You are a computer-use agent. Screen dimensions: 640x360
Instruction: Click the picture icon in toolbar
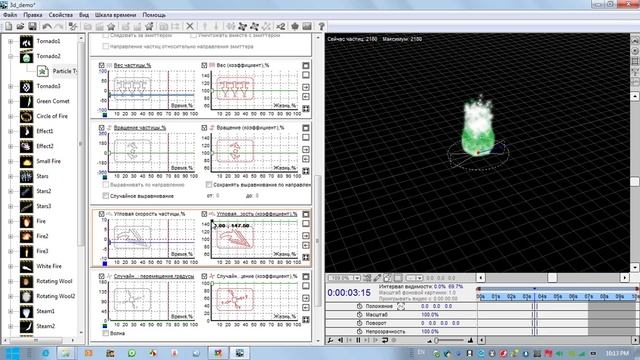[x=307, y=27]
